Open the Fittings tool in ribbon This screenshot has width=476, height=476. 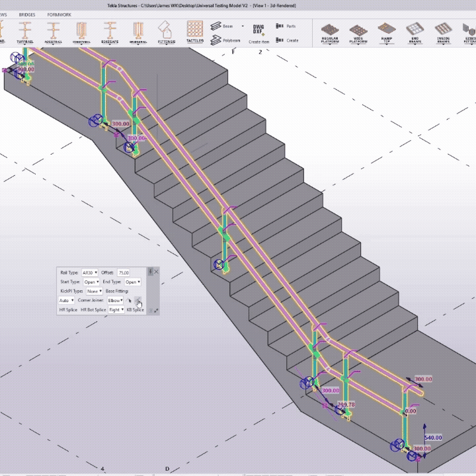point(167,30)
